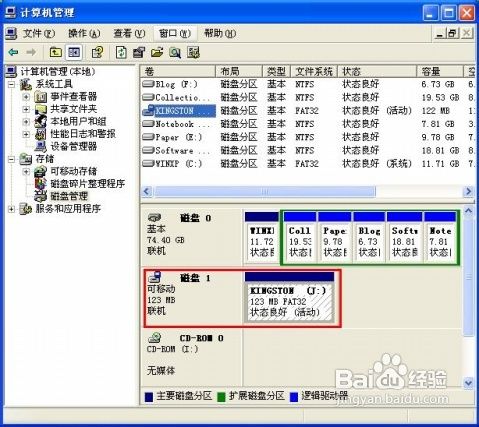Click the Blog (F:) volume icon
This screenshot has width=479, height=427.
point(148,84)
